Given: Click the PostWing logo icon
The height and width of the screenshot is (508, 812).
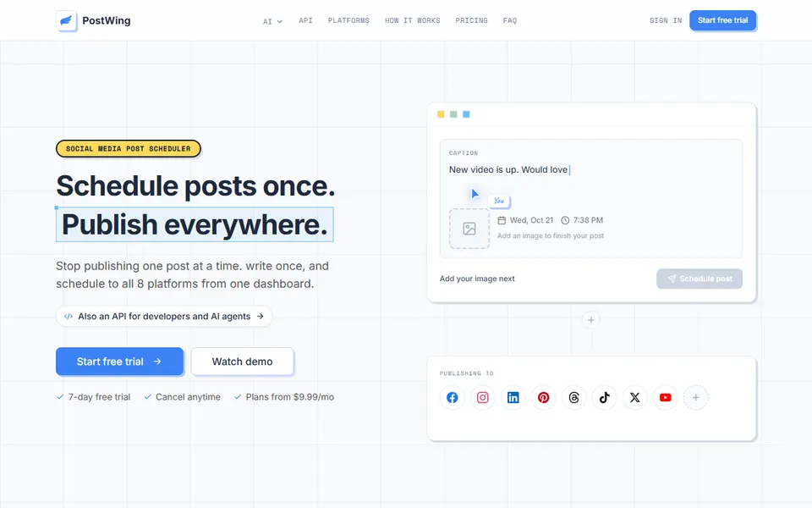Looking at the screenshot, I should click(x=66, y=20).
